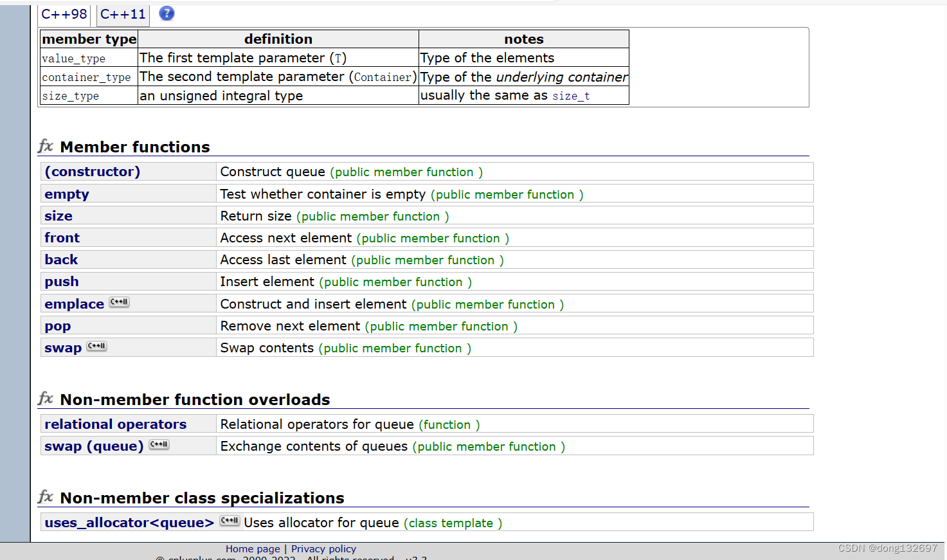Click the 'Member functions' section heading
Screen dimensions: 947x560
pyautogui.click(x=135, y=147)
